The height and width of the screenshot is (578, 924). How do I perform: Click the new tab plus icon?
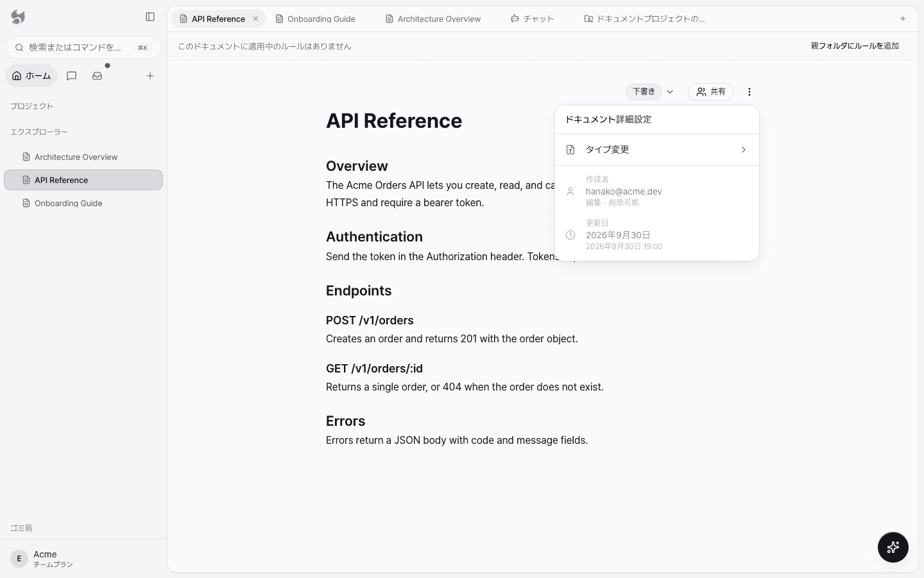tap(903, 19)
